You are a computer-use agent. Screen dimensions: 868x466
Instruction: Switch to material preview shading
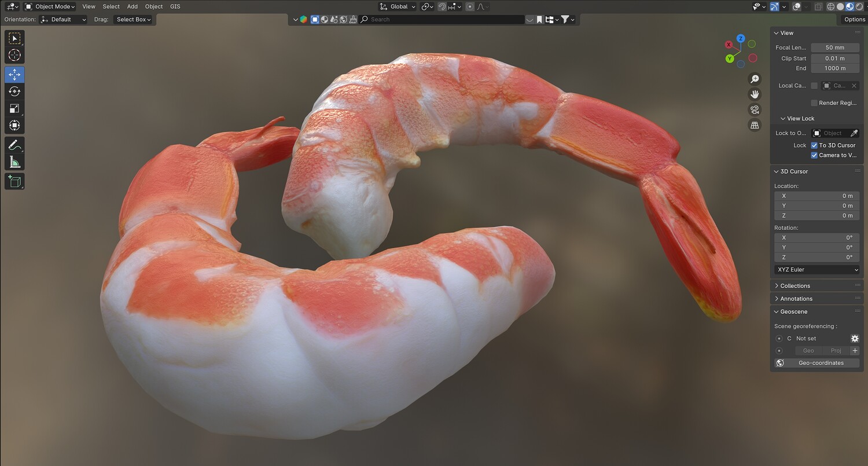pyautogui.click(x=849, y=6)
